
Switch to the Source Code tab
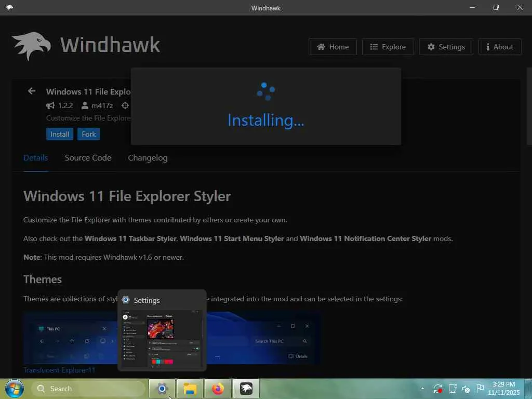[88, 158]
